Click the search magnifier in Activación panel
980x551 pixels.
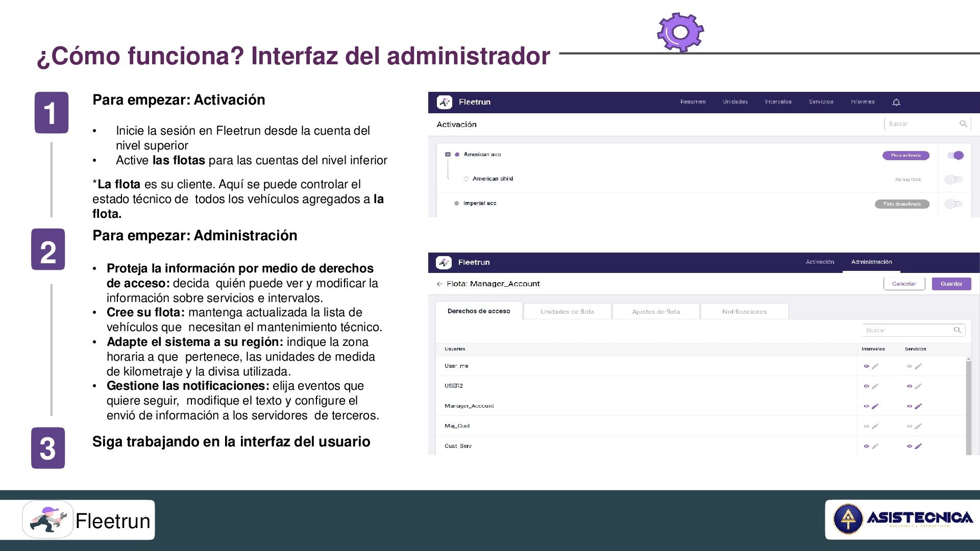(x=963, y=124)
